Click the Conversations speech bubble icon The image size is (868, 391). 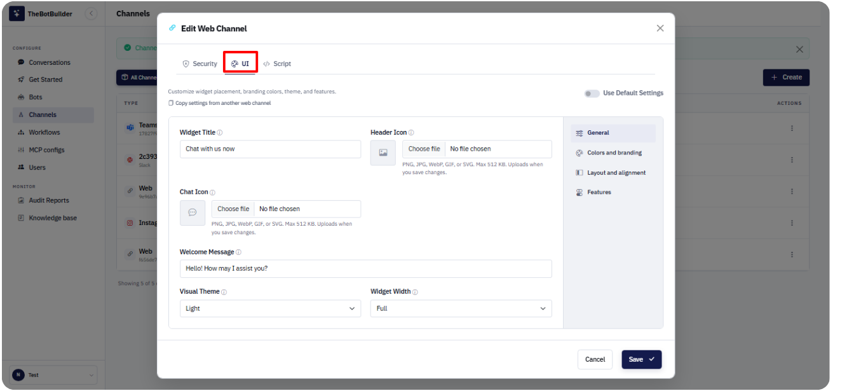tap(21, 62)
